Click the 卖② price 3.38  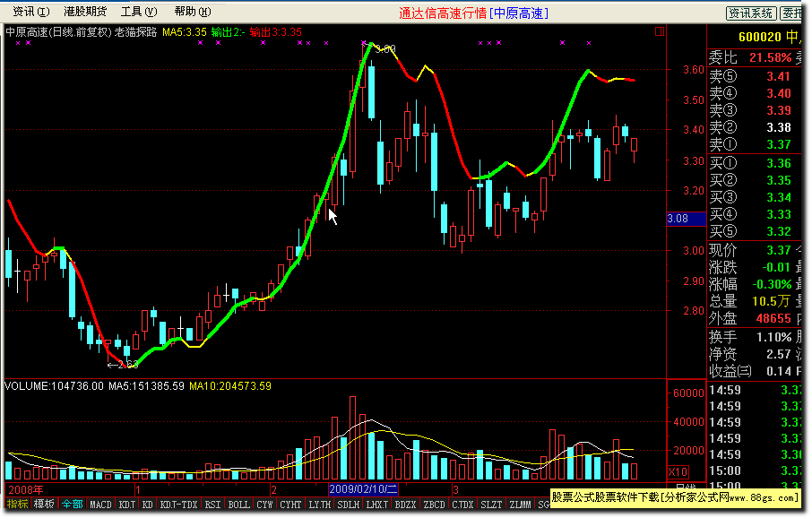tap(778, 127)
